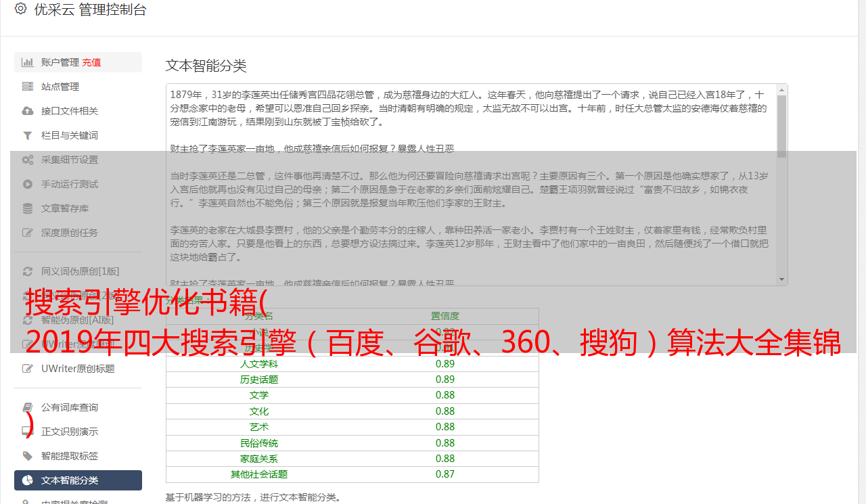Screen dimensions: 866x504
Task: Click the edit icon for 深度原创任务
Action: click(x=28, y=233)
